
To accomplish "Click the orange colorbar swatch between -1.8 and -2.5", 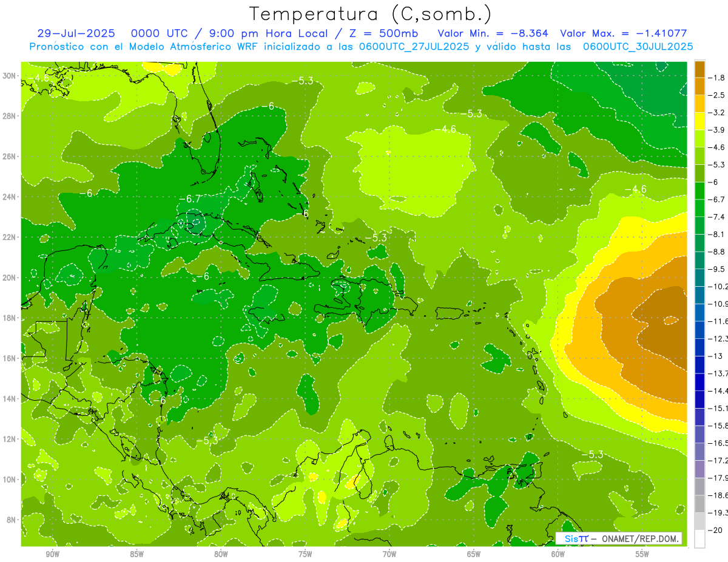I will tap(699, 86).
